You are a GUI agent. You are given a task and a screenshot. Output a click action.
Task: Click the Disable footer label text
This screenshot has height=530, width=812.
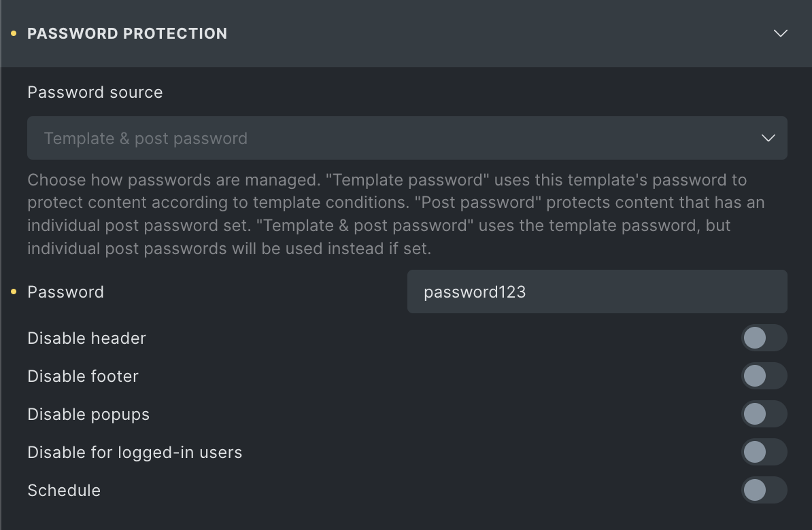[83, 376]
